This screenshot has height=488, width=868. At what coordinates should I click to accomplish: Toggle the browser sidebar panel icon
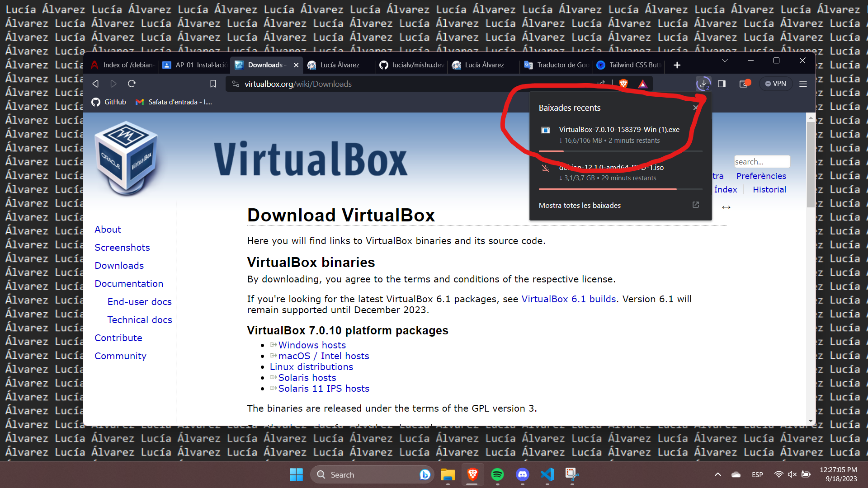pos(722,84)
